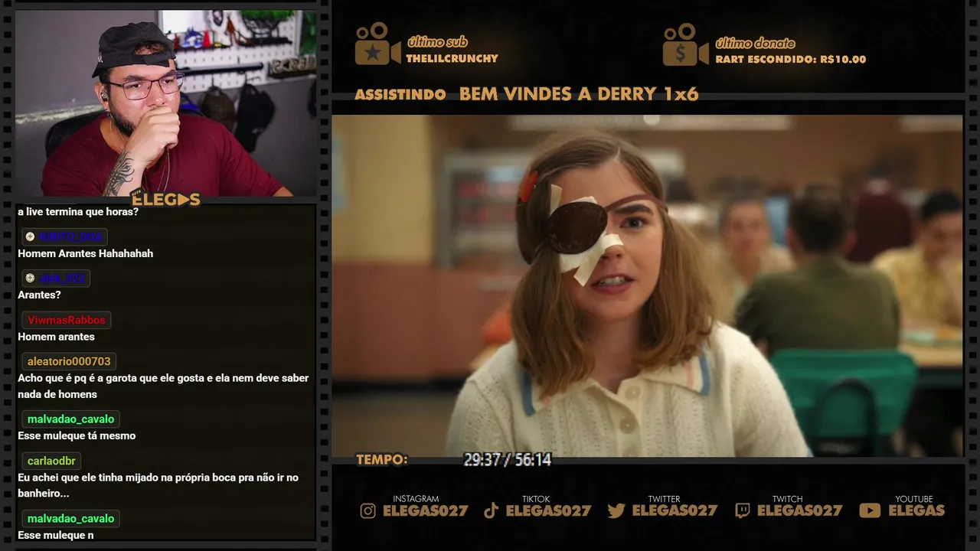This screenshot has width=980, height=551.
Task: Click the ELEGAS YouTube handle text
Action: [916, 510]
